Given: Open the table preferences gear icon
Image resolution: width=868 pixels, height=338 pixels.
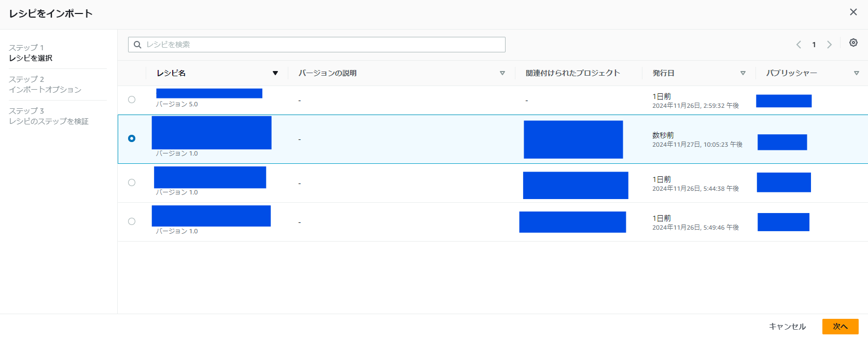Looking at the screenshot, I should click(853, 43).
